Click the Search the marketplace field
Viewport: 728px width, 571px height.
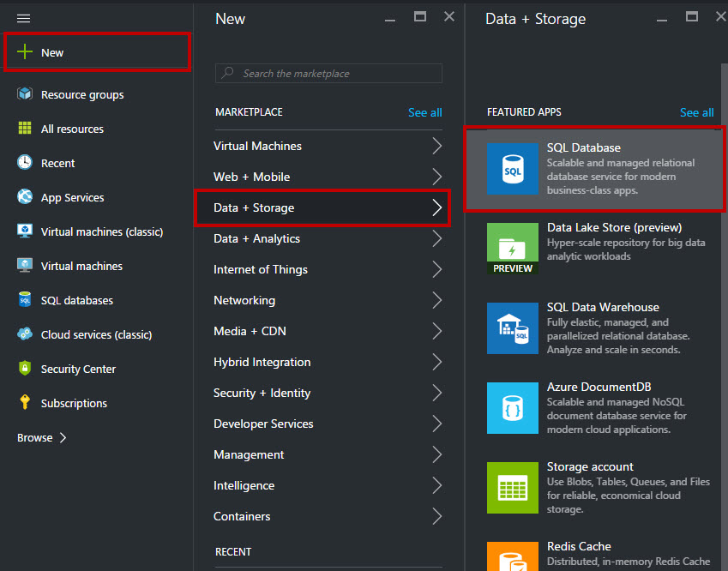[328, 74]
